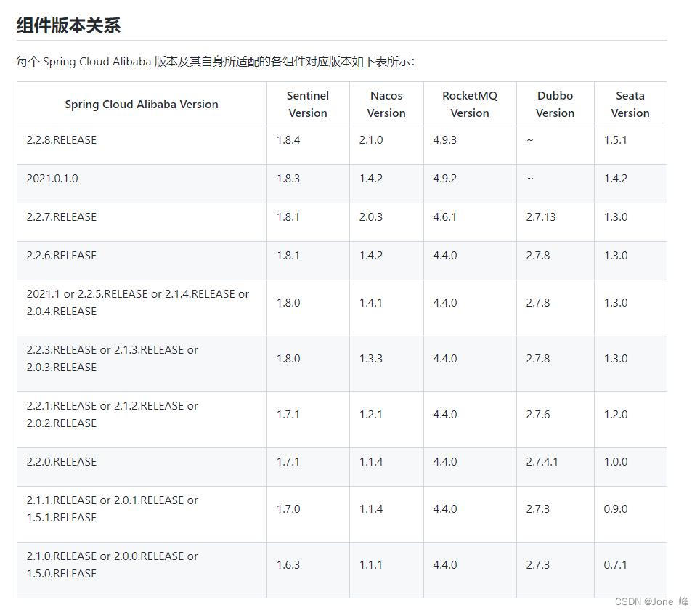Viewport: 700px width, 613px height.
Task: Click Sentinel 1.8.1 in 2.2.6.RELEASE row
Action: 288,255
